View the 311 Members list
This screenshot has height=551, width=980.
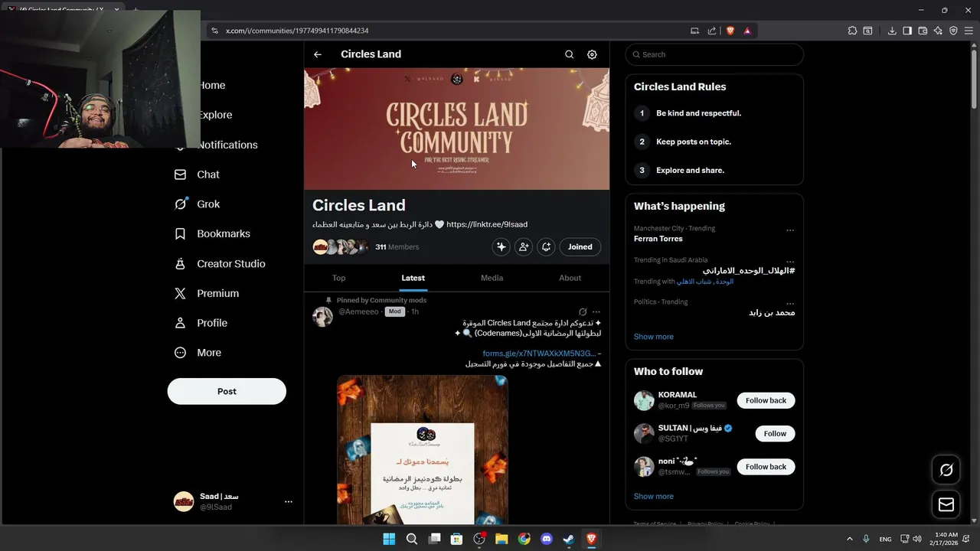click(397, 246)
